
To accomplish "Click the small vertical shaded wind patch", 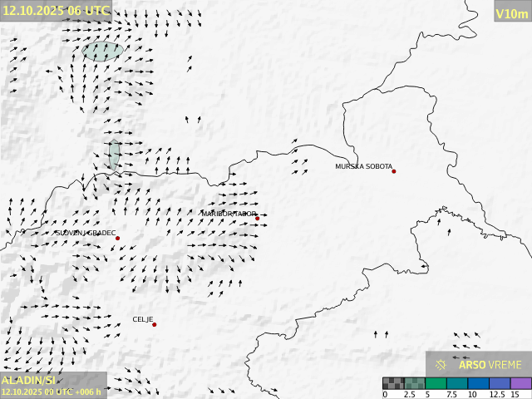I will pyautogui.click(x=114, y=154).
